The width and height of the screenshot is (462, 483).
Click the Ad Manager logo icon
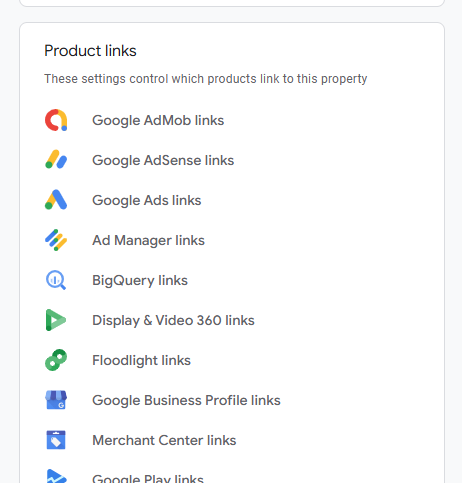56,240
